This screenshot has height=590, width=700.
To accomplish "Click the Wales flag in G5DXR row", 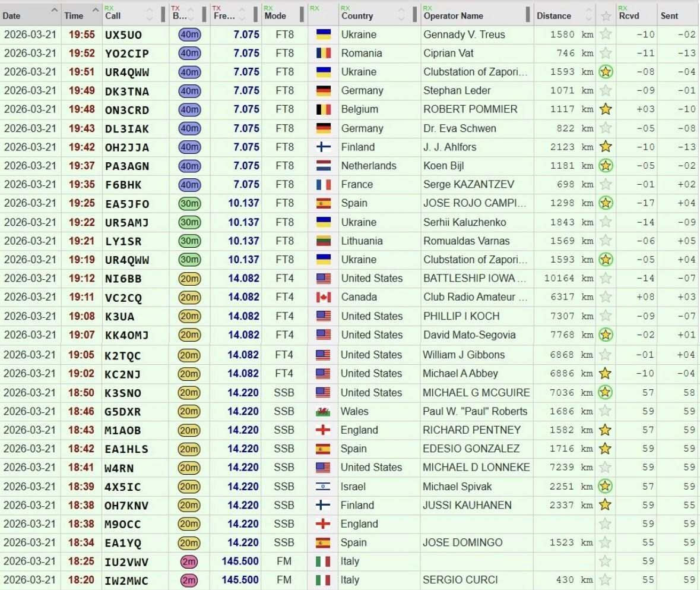I will 324,411.
